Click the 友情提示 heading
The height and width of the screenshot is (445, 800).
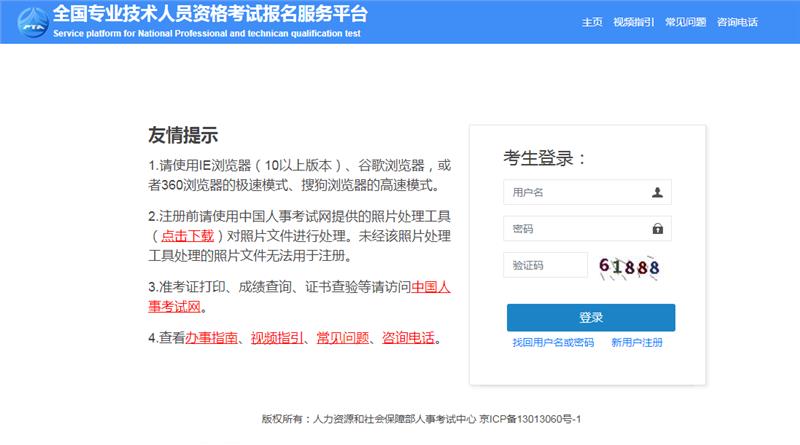[x=183, y=135]
